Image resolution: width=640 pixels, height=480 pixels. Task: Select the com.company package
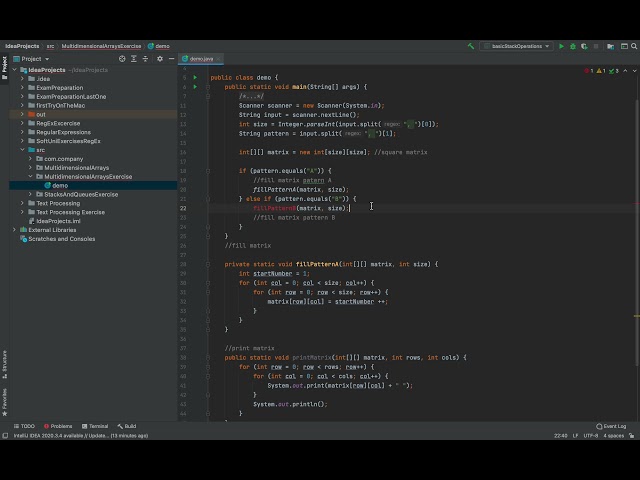tap(63, 159)
